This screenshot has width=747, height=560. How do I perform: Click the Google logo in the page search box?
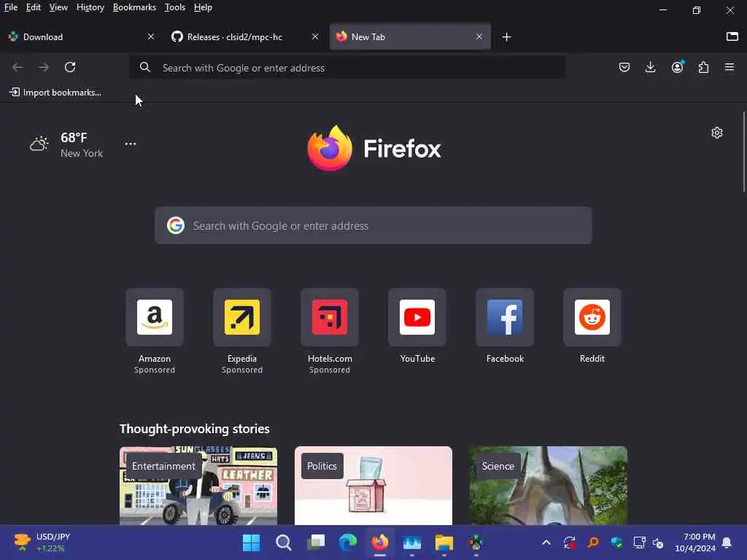(176, 225)
